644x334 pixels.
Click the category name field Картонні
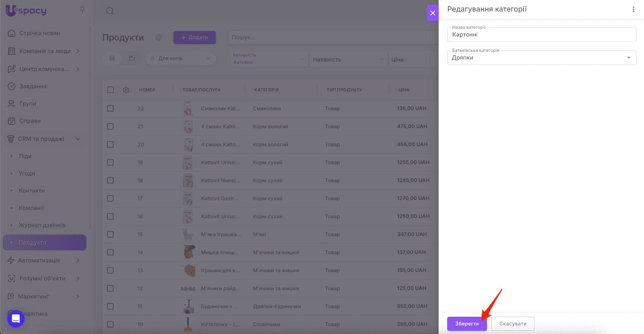541,35
